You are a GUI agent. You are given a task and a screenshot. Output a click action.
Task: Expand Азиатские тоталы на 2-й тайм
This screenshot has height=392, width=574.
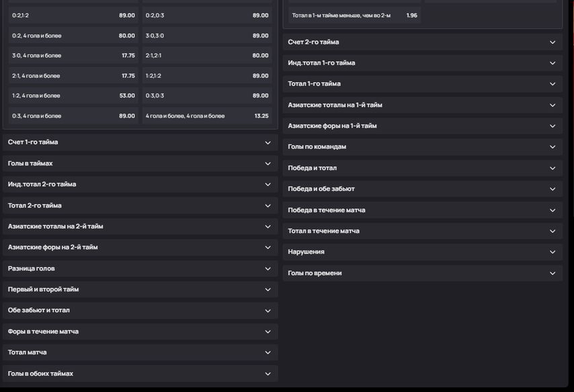point(140,227)
